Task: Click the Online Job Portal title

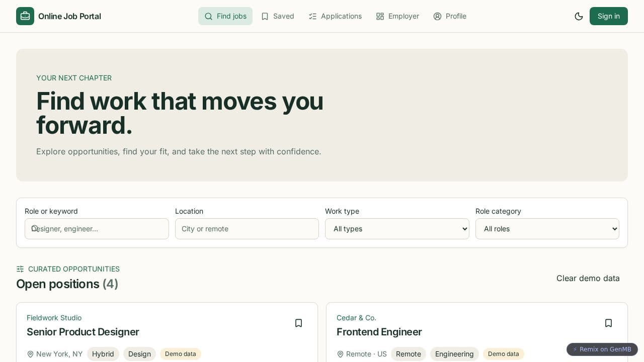Action: point(69,16)
